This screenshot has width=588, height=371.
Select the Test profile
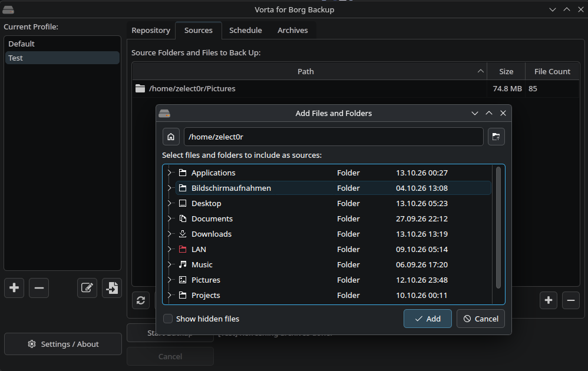click(x=62, y=58)
